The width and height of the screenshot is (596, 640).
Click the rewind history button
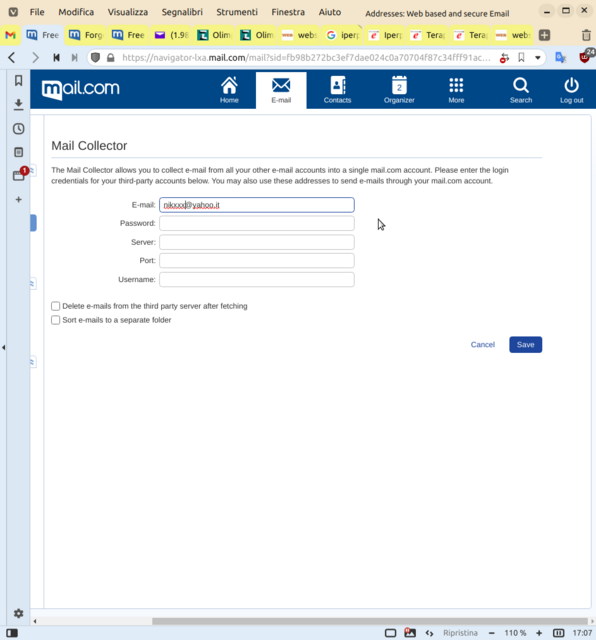(56, 58)
